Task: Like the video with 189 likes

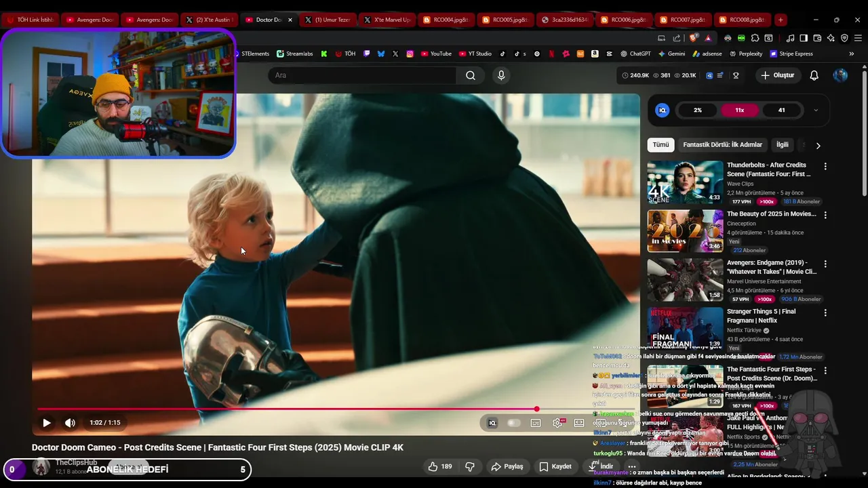Action: tap(440, 466)
